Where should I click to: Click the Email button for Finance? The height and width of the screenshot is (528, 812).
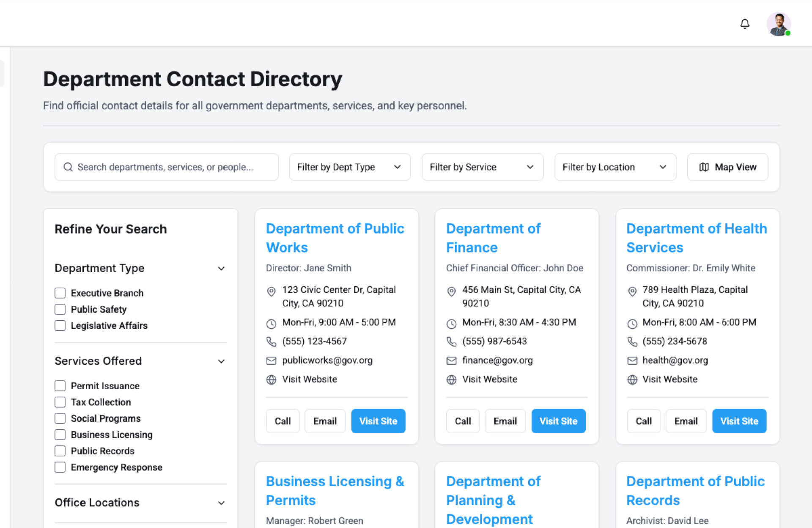pyautogui.click(x=505, y=421)
